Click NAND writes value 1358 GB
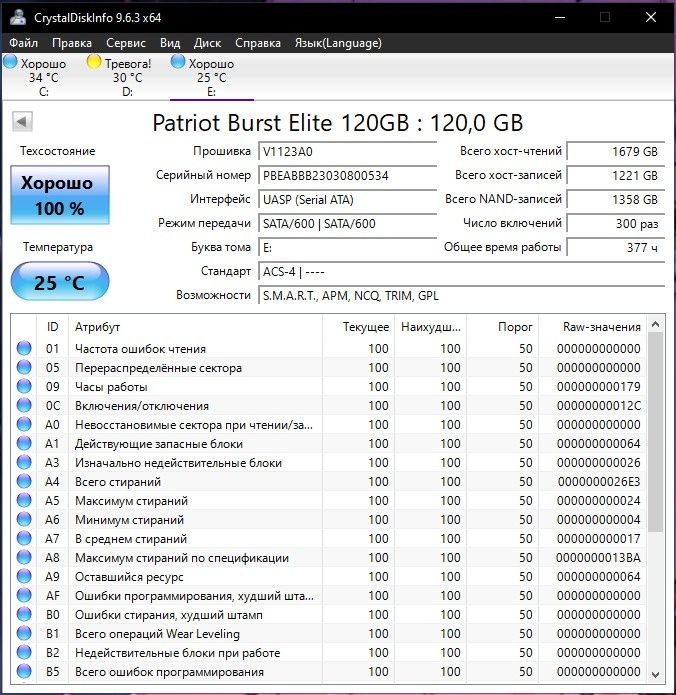 tap(616, 199)
